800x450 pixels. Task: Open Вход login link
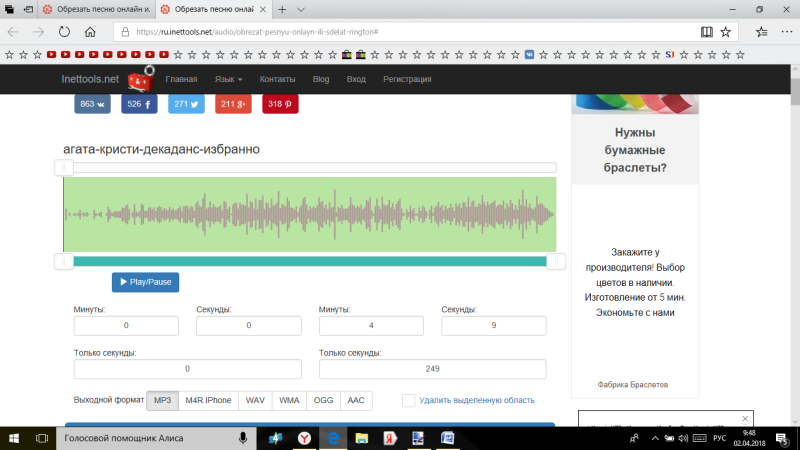point(356,79)
